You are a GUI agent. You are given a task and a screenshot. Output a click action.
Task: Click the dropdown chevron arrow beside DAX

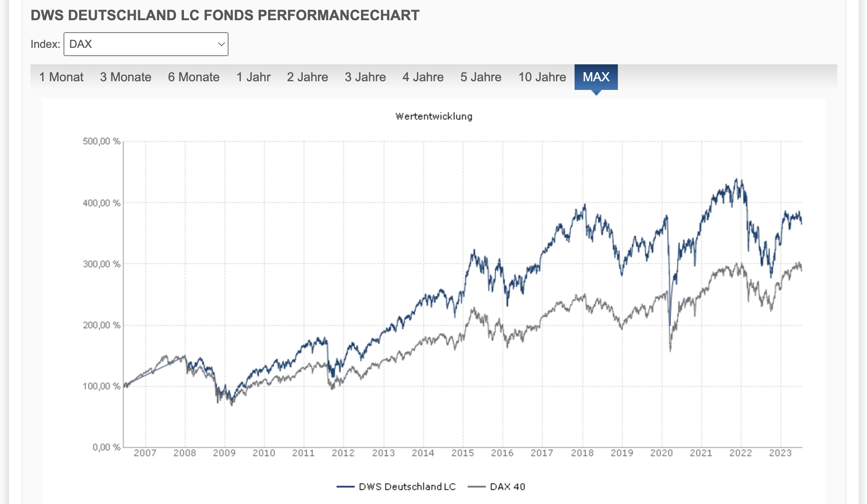coord(221,44)
